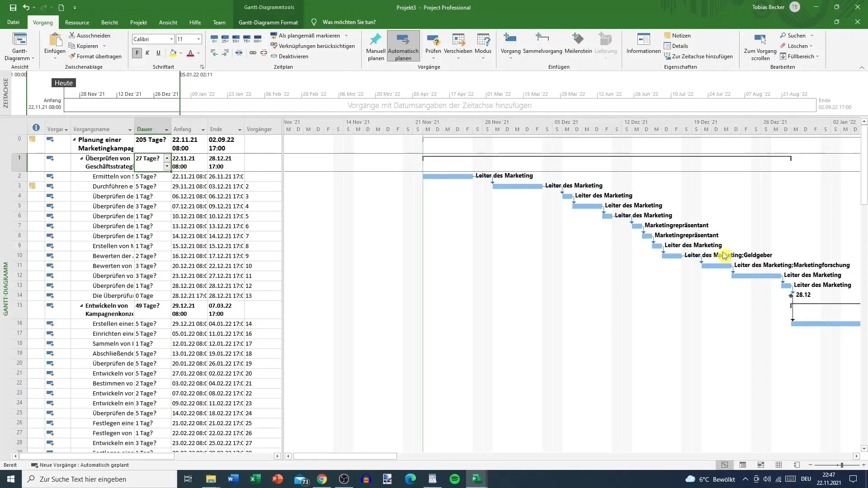Open the Dauer column filter dropdown
The width and height of the screenshot is (868, 488).
pyautogui.click(x=166, y=130)
